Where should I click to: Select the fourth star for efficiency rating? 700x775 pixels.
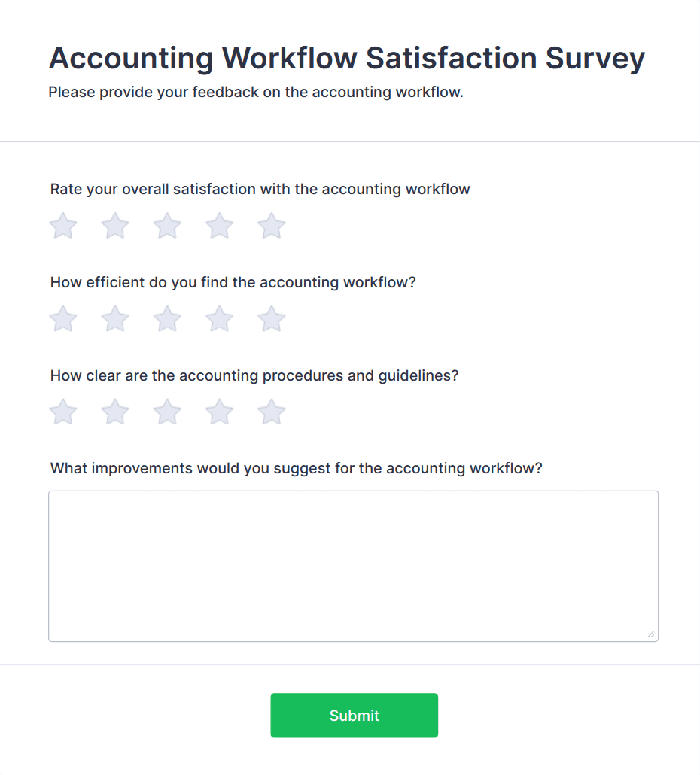tap(219, 318)
